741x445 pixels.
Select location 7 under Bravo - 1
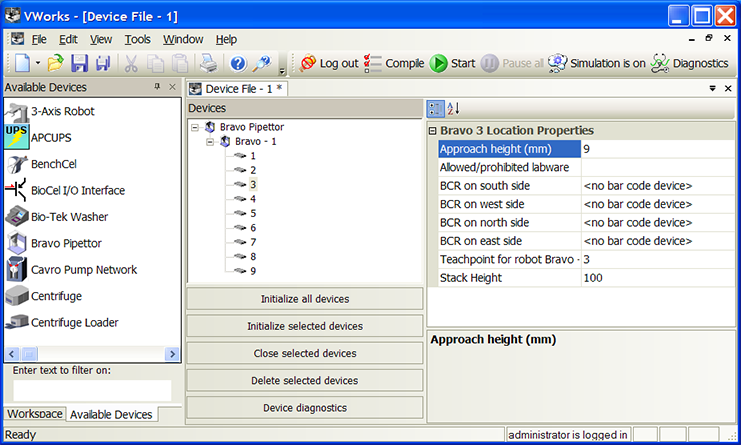[253, 242]
